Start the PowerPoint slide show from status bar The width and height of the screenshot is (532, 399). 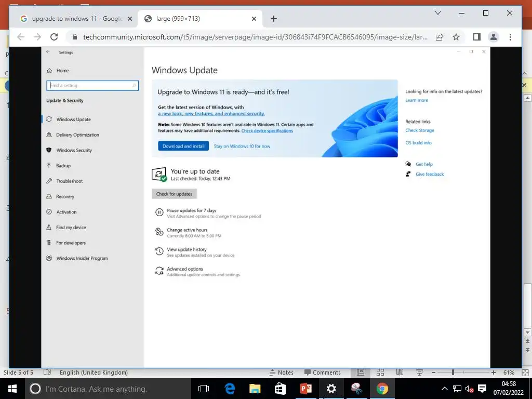pos(419,373)
